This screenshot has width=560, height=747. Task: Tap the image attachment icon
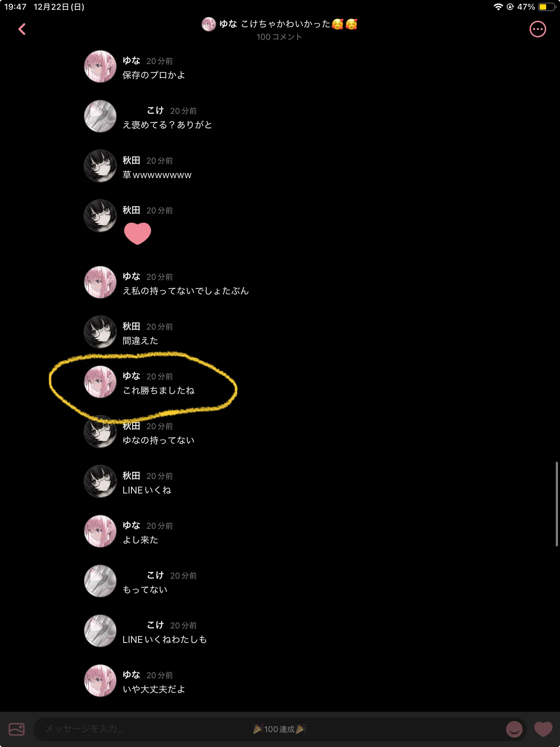point(17,729)
